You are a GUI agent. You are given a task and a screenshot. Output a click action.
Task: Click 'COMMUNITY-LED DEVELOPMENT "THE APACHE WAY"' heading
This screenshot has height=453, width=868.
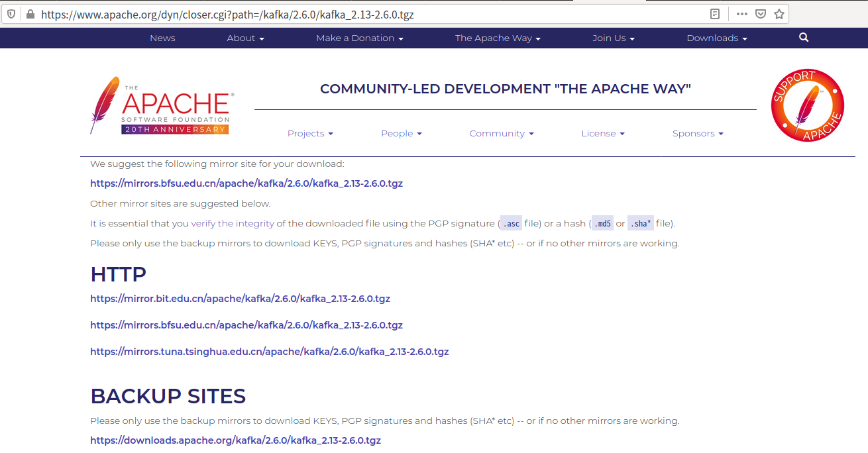(506, 89)
